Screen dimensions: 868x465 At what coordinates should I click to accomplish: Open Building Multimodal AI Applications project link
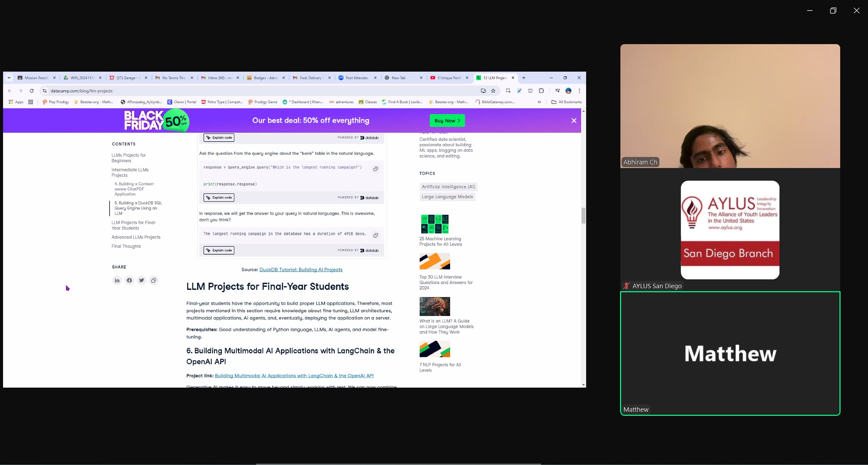(294, 375)
